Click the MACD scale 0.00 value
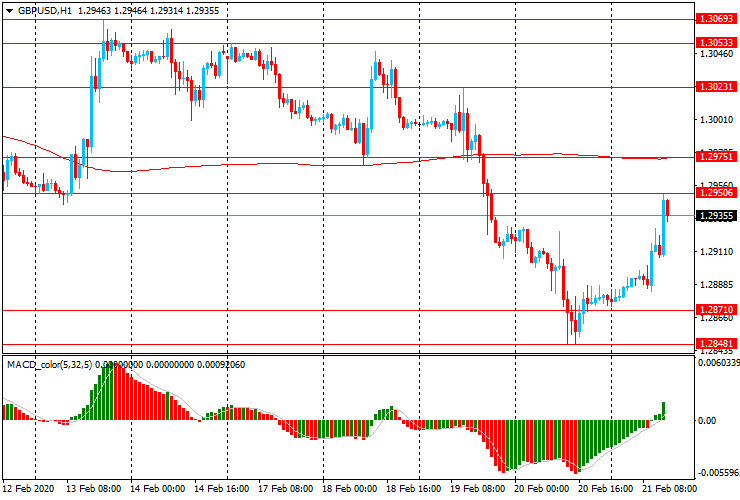The width and height of the screenshot is (740, 500). [x=707, y=421]
